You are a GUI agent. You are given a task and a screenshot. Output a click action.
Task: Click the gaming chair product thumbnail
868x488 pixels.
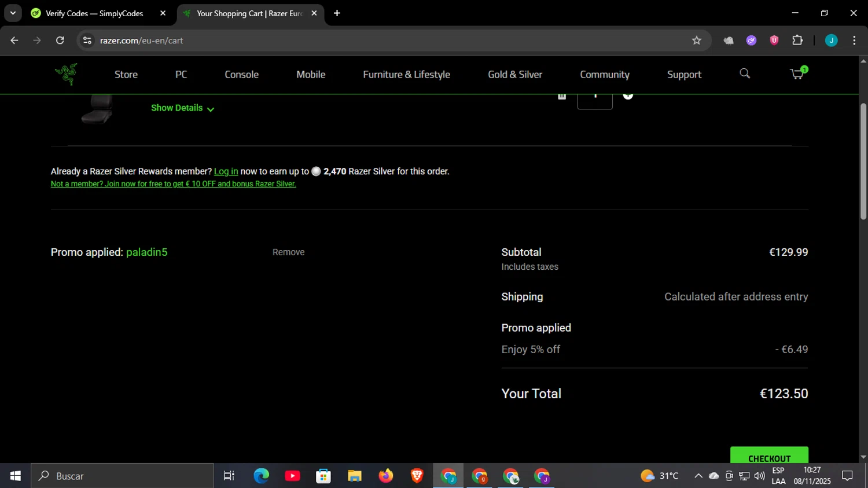coord(97,109)
